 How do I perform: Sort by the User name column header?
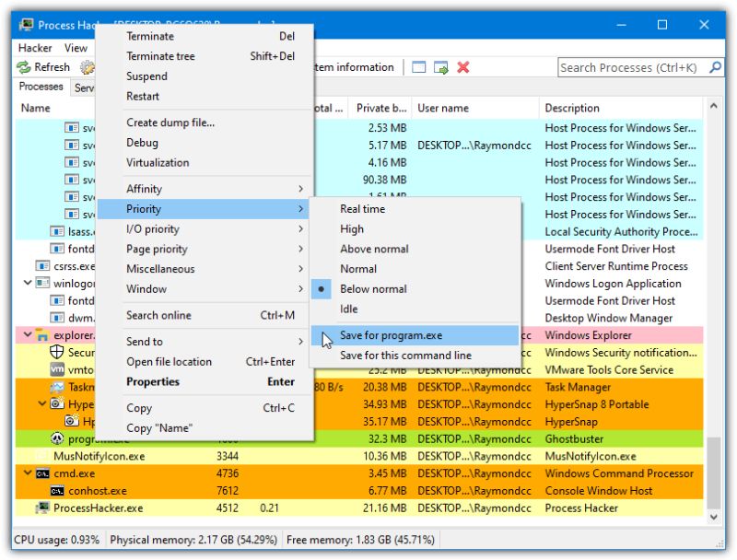[475, 108]
